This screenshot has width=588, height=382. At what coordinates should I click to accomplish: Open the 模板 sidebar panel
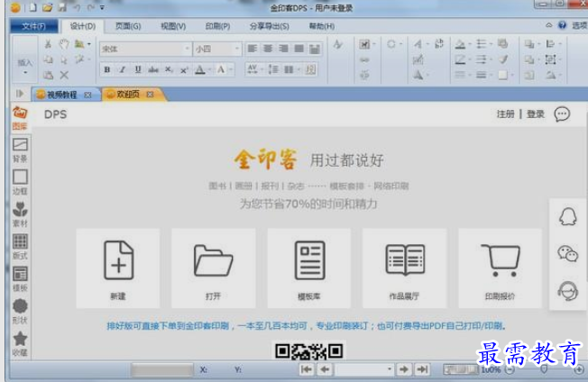pos(20,279)
